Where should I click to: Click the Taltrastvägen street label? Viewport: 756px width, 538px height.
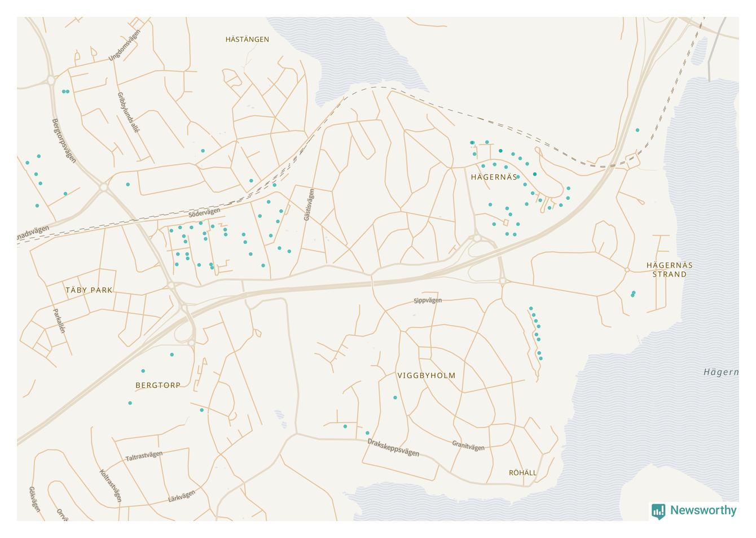tap(144, 456)
